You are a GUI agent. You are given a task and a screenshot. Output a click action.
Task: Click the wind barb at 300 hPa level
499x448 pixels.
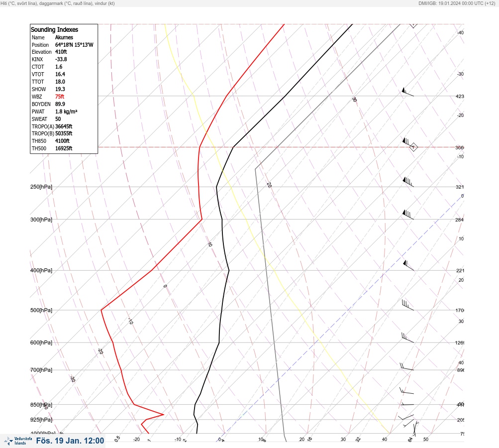click(408, 215)
